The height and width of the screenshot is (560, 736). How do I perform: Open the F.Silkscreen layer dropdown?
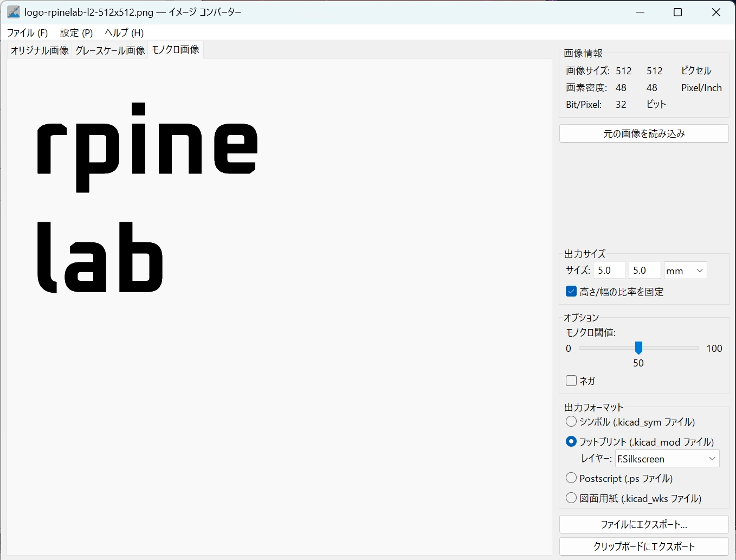click(667, 459)
